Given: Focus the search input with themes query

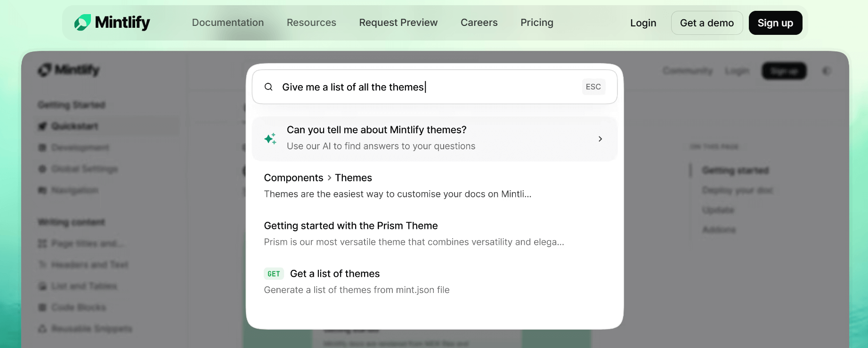Looking at the screenshot, I should tap(435, 87).
